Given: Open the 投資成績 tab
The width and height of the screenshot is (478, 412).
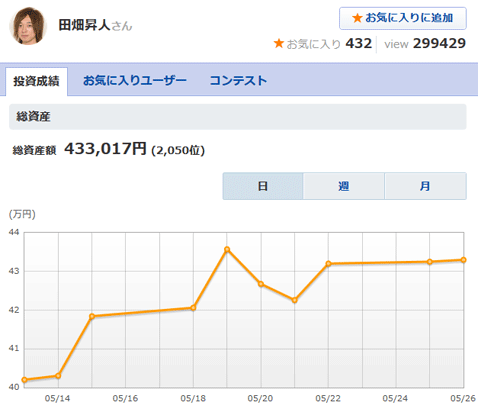Looking at the screenshot, I should (36, 81).
